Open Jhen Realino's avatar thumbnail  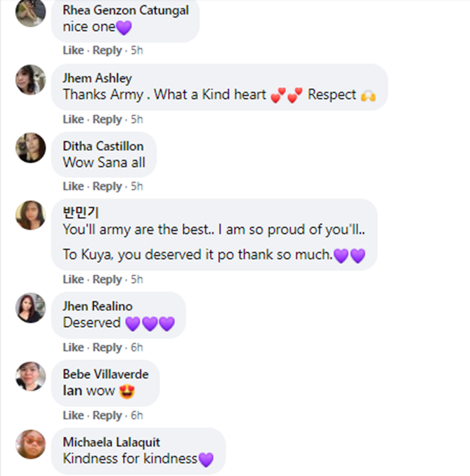[30, 308]
